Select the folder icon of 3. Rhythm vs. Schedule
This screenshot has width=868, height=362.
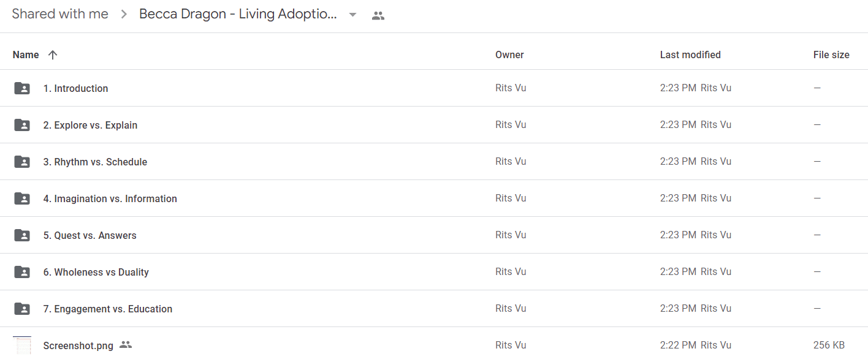pos(22,162)
